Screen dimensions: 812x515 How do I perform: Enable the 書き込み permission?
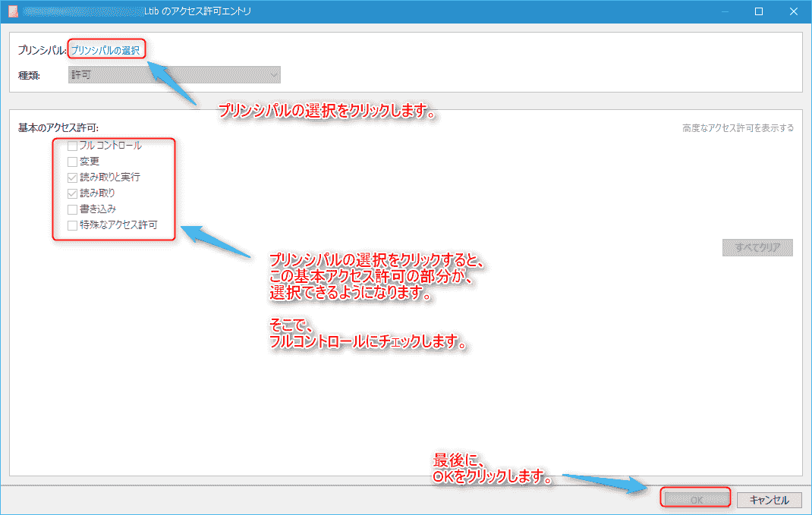(x=72, y=209)
